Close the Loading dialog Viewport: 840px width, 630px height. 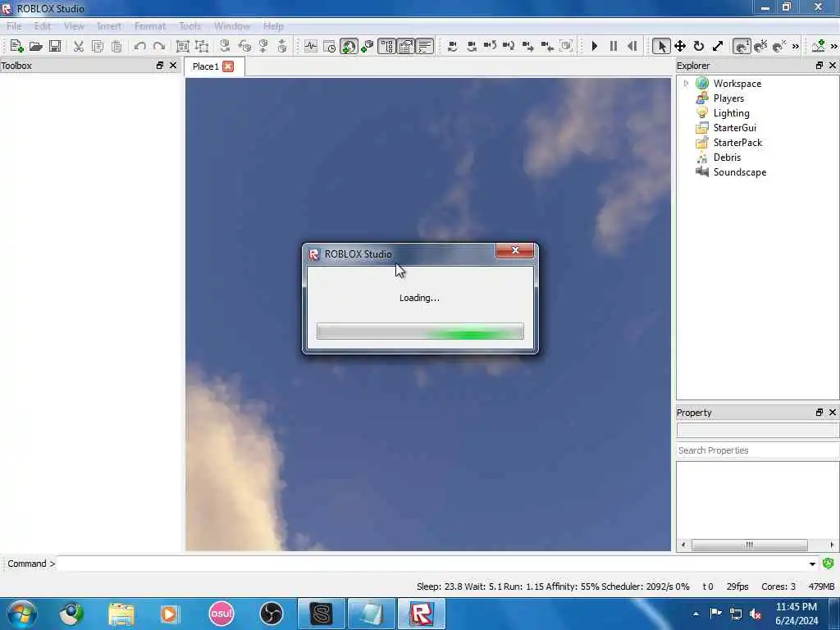pyautogui.click(x=515, y=250)
